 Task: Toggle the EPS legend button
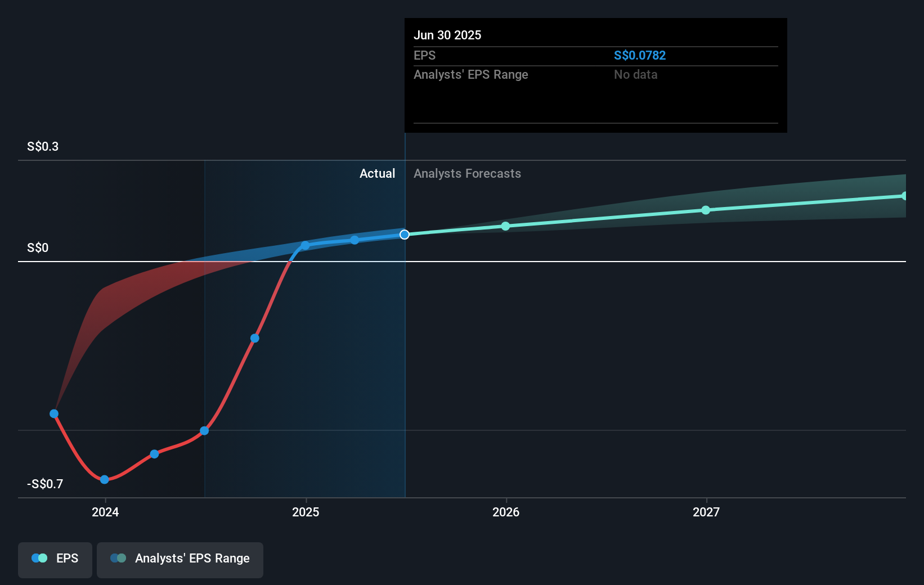tap(55, 559)
